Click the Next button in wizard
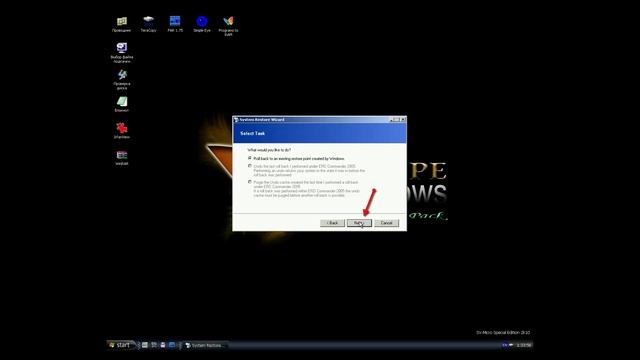The width and height of the screenshot is (640, 360). pyautogui.click(x=359, y=223)
